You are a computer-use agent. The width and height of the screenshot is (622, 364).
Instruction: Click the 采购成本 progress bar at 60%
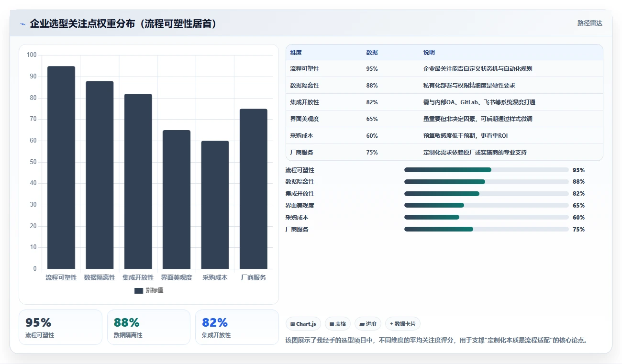pyautogui.click(x=487, y=217)
